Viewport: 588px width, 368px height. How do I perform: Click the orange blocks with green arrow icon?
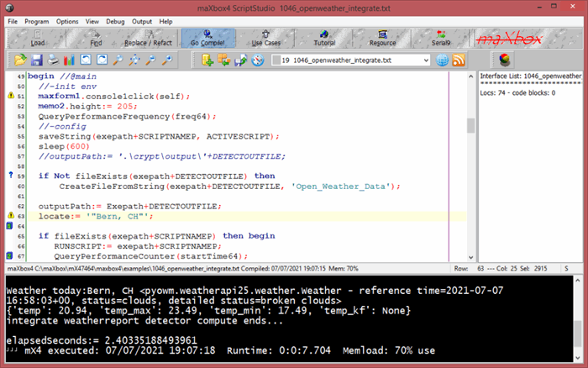pyautogui.click(x=224, y=60)
